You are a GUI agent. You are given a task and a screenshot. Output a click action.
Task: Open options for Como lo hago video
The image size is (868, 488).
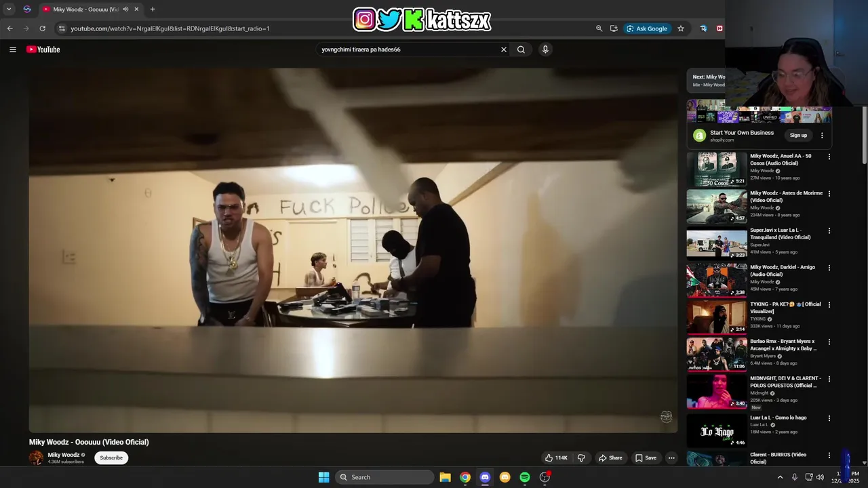tap(829, 418)
